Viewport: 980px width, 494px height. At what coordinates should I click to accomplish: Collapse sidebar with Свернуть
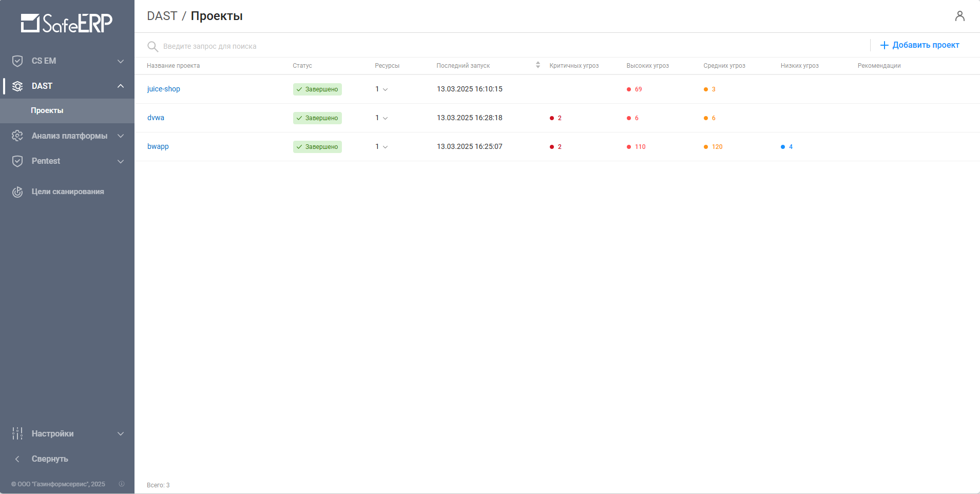point(50,459)
